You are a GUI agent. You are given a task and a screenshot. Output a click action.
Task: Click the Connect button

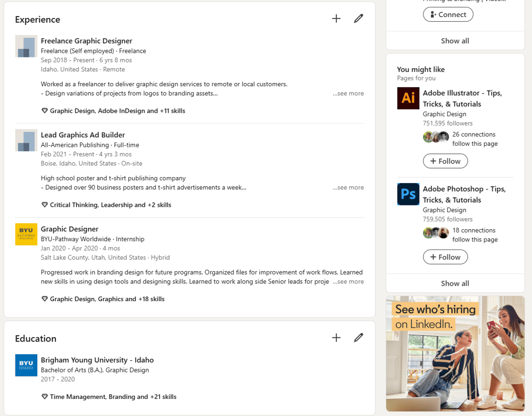tap(448, 14)
